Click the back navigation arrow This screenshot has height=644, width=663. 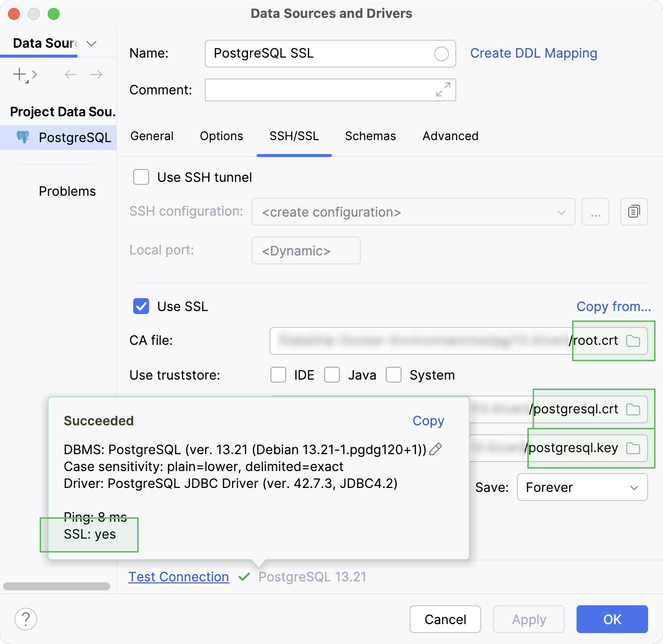(x=70, y=75)
